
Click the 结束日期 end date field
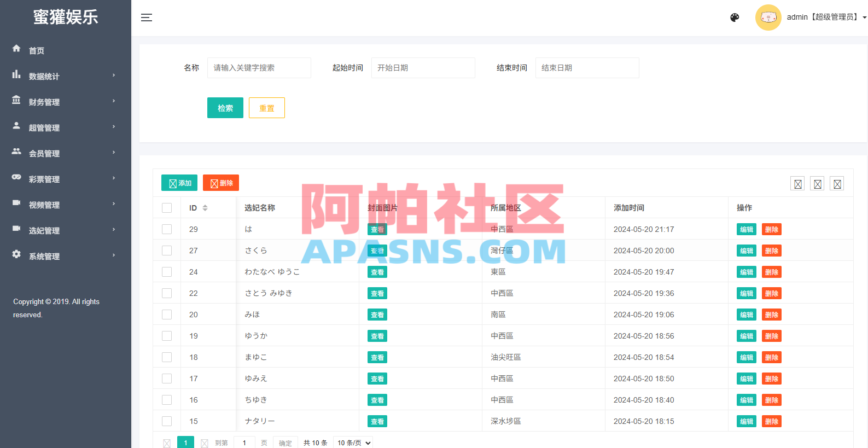(x=587, y=68)
